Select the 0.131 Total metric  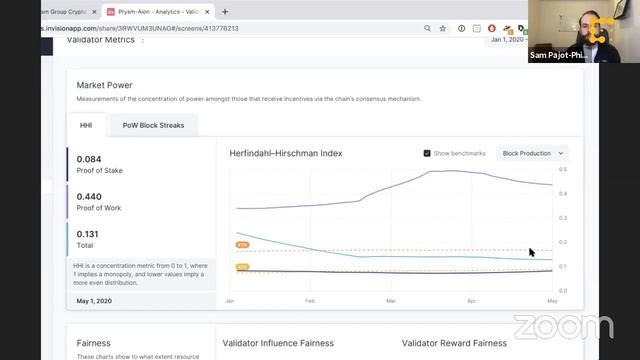141,239
